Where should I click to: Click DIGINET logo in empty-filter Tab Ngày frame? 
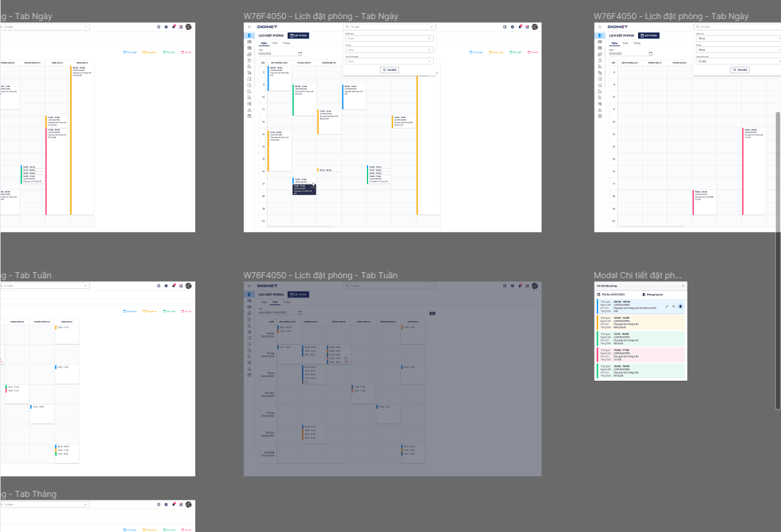tap(267, 27)
